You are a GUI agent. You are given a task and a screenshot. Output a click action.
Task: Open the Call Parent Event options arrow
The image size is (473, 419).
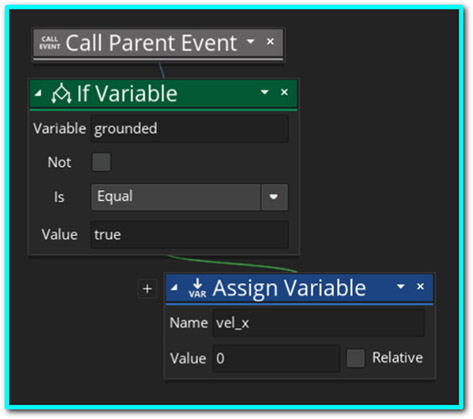(x=251, y=42)
